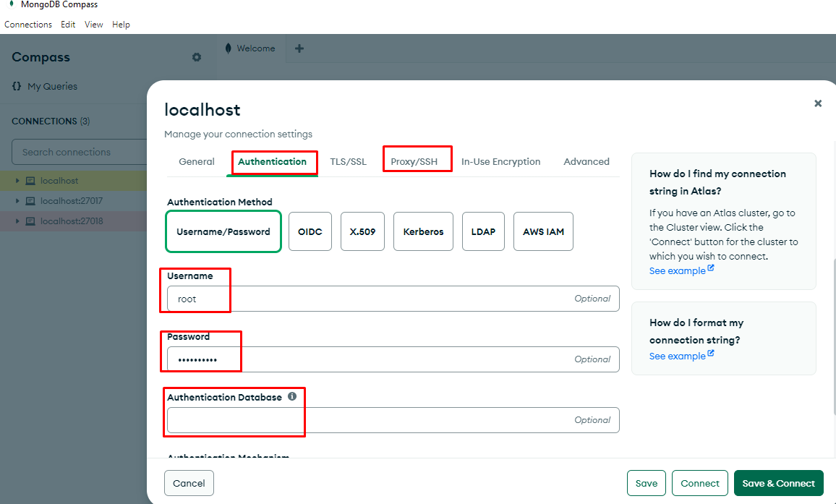836x504 pixels.
Task: Click the My Queries braces icon
Action: (17, 86)
